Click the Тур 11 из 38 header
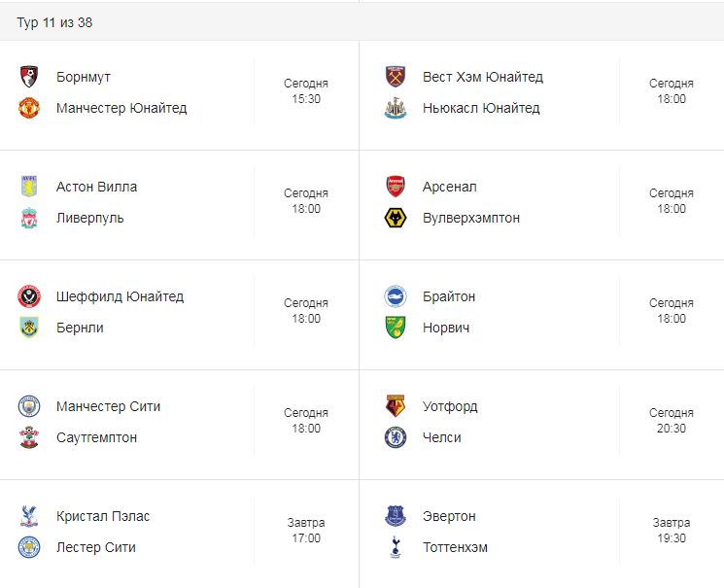 pos(54,22)
